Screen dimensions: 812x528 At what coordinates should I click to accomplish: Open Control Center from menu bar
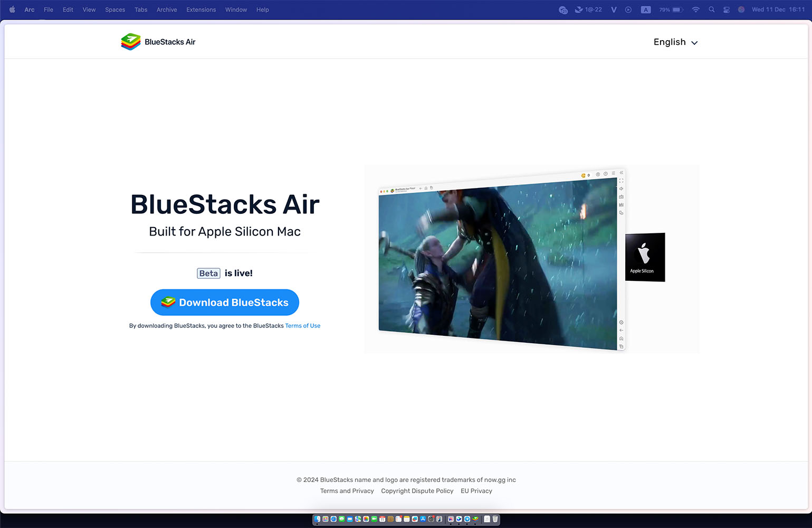[x=727, y=10]
